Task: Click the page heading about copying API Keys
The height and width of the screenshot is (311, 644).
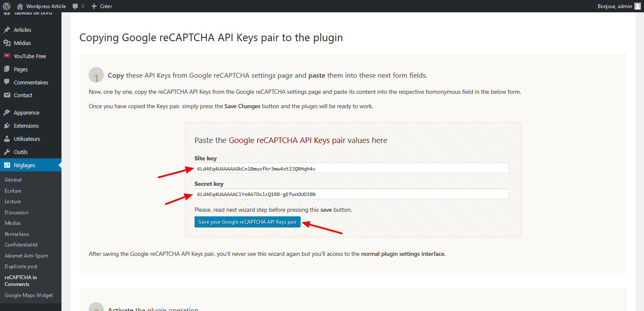Action: [211, 38]
